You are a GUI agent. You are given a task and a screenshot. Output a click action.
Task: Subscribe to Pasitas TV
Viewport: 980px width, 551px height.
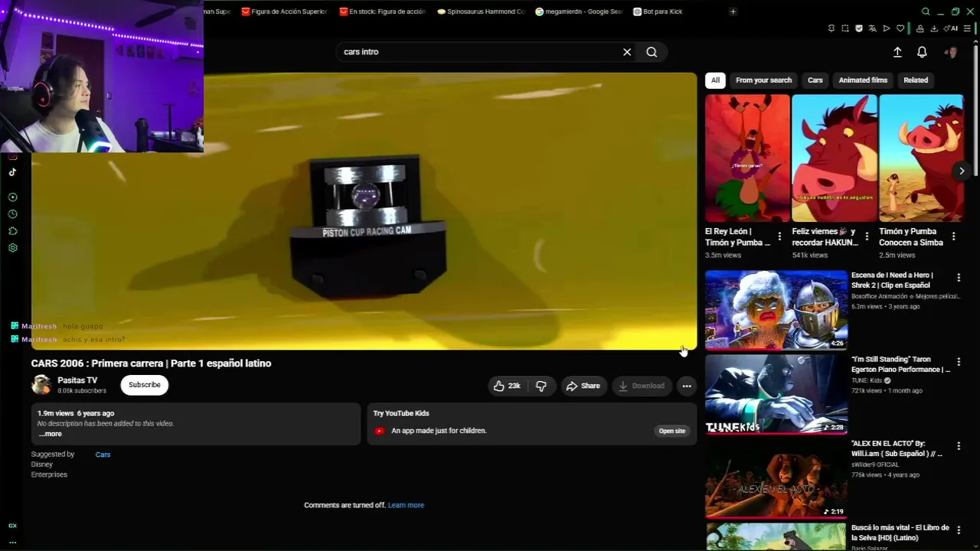pos(145,385)
